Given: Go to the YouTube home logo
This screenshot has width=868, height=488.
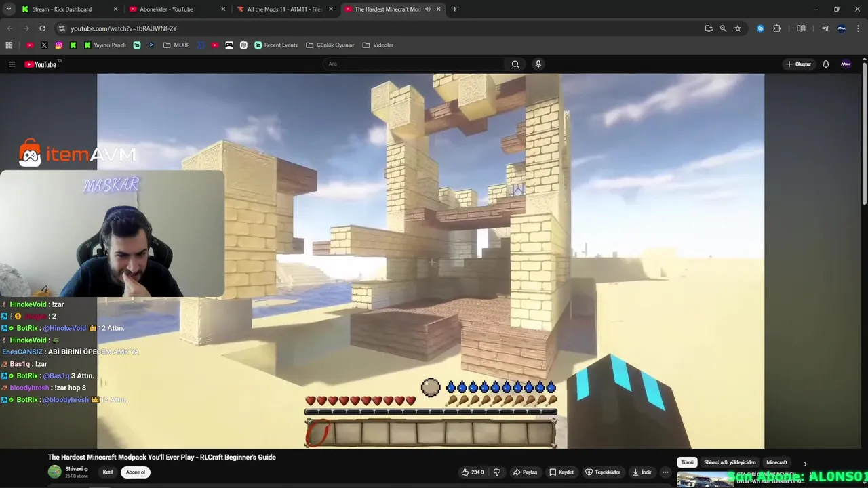Looking at the screenshot, I should [x=41, y=64].
